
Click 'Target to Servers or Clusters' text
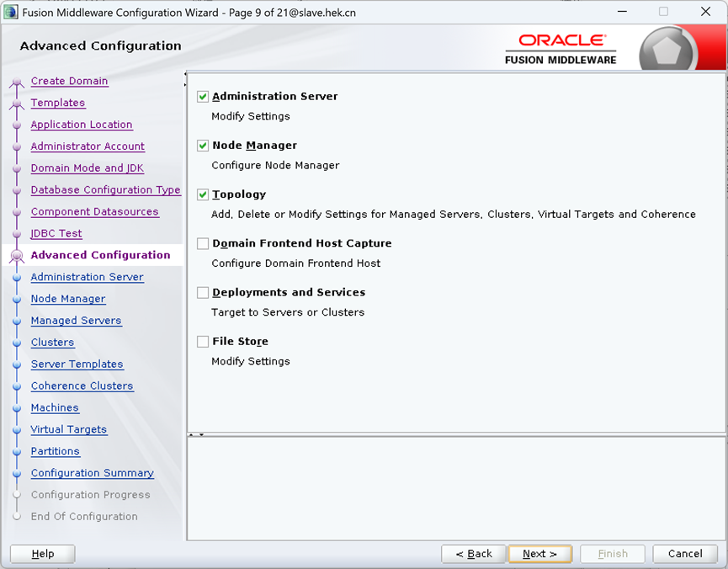pos(288,312)
